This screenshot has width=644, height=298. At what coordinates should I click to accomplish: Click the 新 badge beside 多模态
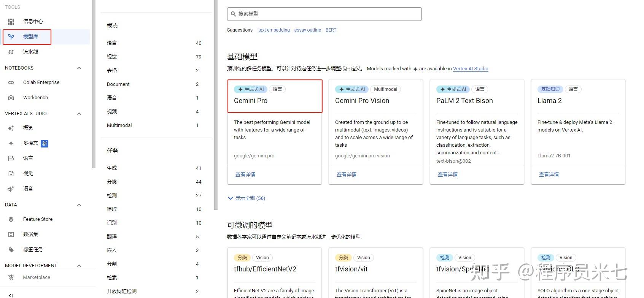coord(45,143)
